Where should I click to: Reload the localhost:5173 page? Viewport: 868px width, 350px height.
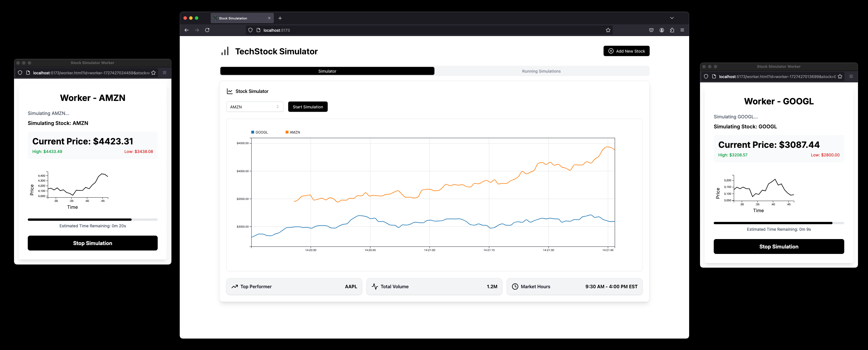(x=207, y=30)
